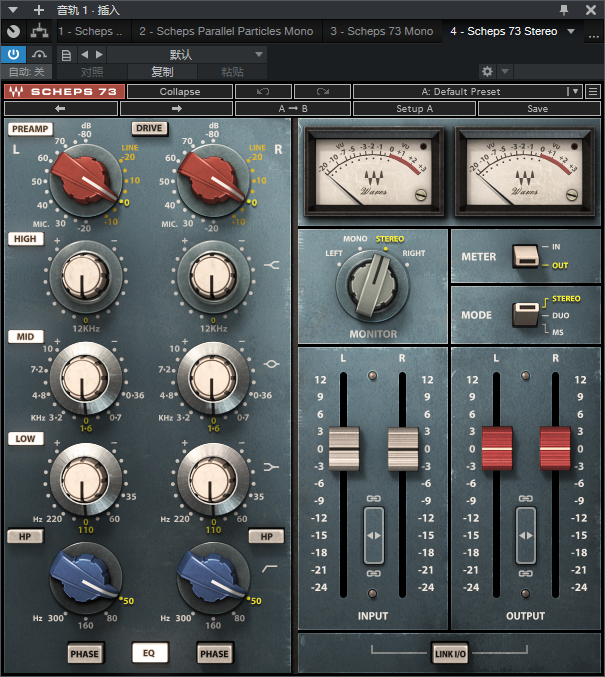Toggle the OUTPUT faders link switch

tap(526, 536)
